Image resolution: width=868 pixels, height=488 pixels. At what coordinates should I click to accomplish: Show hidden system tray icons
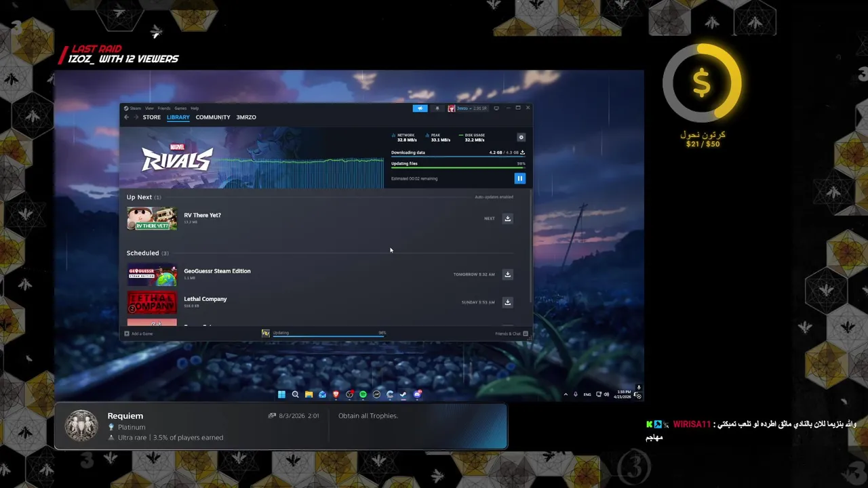click(x=566, y=394)
